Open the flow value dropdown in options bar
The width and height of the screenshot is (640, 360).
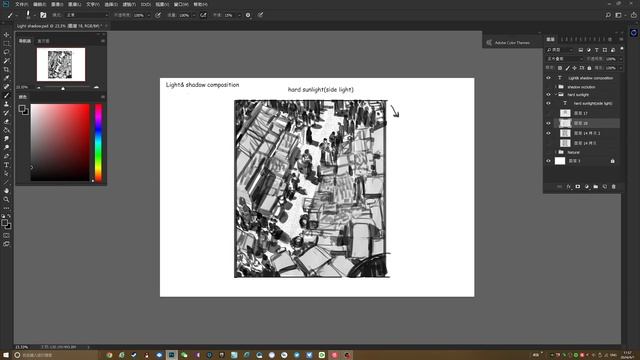pos(194,15)
